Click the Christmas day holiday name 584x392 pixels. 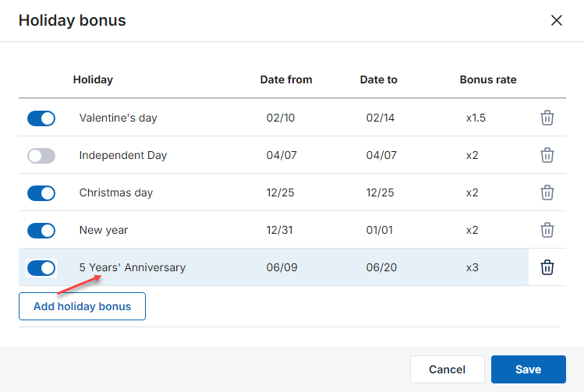116,192
